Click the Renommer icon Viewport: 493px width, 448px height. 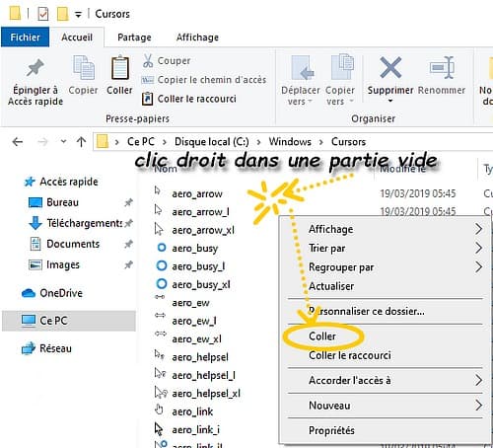pos(442,68)
